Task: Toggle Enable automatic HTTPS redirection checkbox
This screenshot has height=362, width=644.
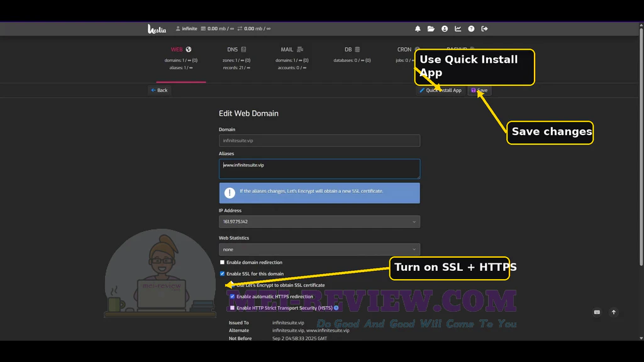Action: (233, 297)
